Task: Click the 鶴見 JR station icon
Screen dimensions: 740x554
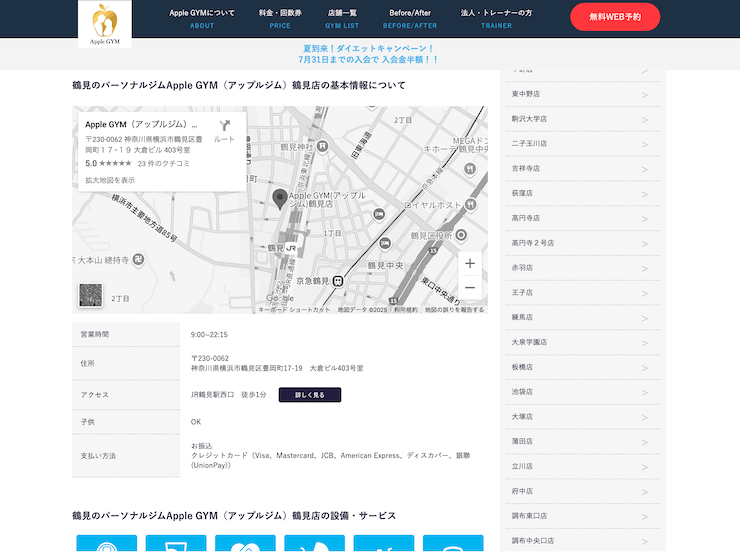Action: (x=291, y=248)
